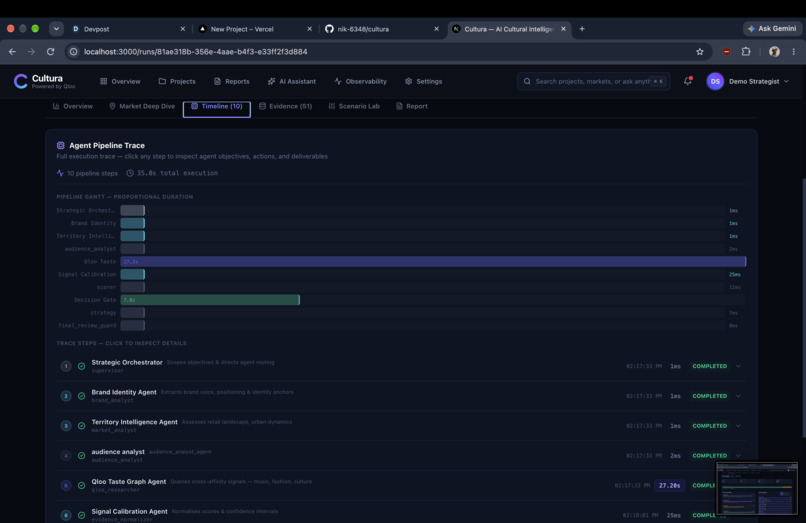Click the Qloo Taste gantt bar
Viewport: 806px width, 523px height.
(x=433, y=261)
